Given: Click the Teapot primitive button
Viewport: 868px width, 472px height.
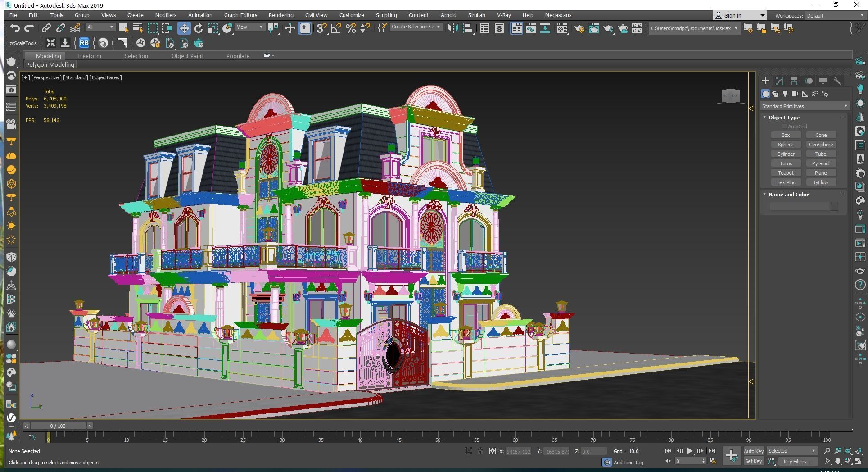Looking at the screenshot, I should click(x=786, y=173).
